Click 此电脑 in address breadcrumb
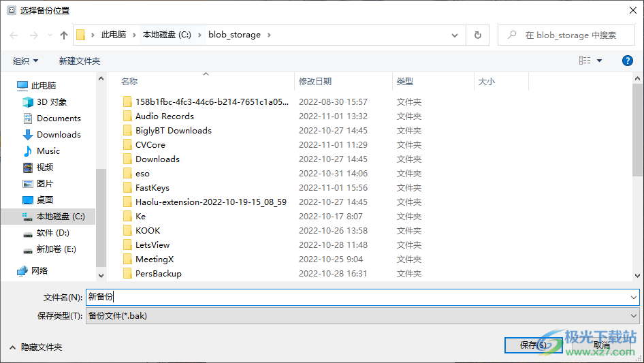This screenshot has height=363, width=644. 114,35
